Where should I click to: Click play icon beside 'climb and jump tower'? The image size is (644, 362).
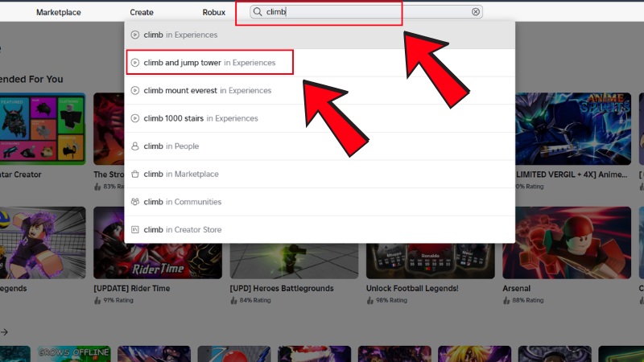pos(135,63)
